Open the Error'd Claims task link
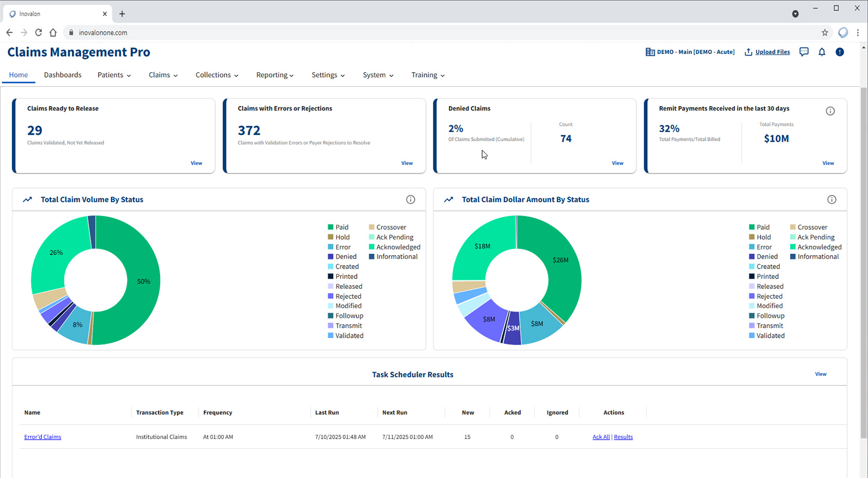 tap(43, 437)
